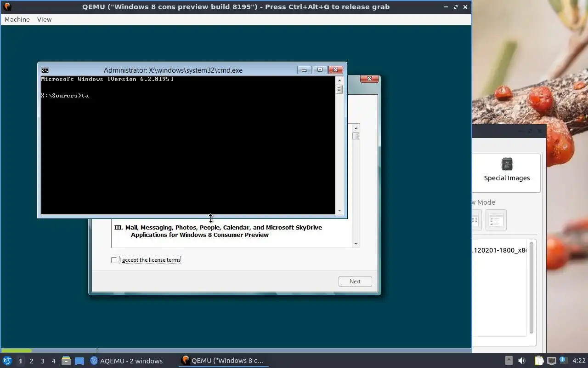The width and height of the screenshot is (588, 368).
Task: Open the Lubuntu start menu icon
Action: coord(7,361)
